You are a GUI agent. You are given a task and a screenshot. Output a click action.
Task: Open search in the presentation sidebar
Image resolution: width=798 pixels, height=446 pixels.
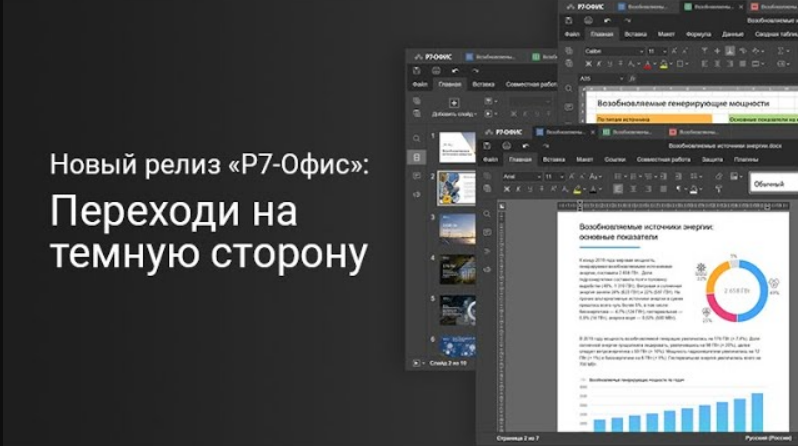coord(417,138)
